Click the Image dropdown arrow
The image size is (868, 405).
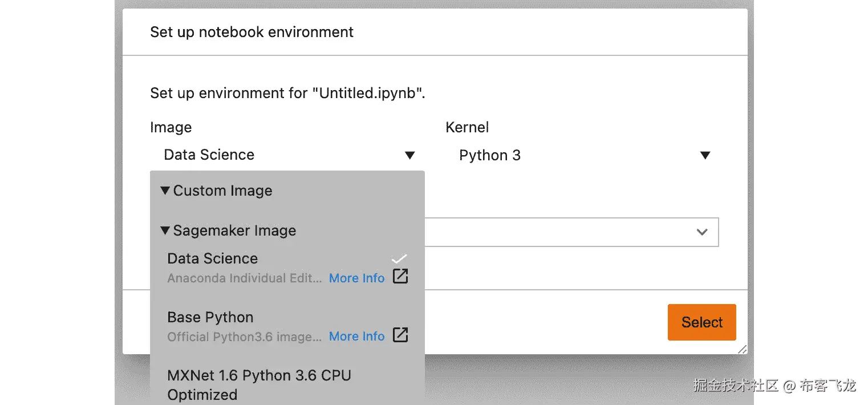[x=409, y=155]
